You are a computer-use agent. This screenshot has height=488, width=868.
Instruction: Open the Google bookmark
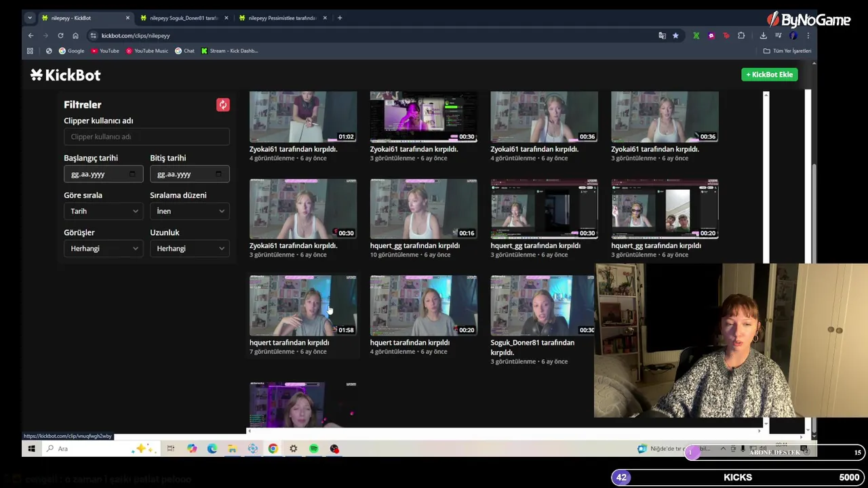[71, 51]
